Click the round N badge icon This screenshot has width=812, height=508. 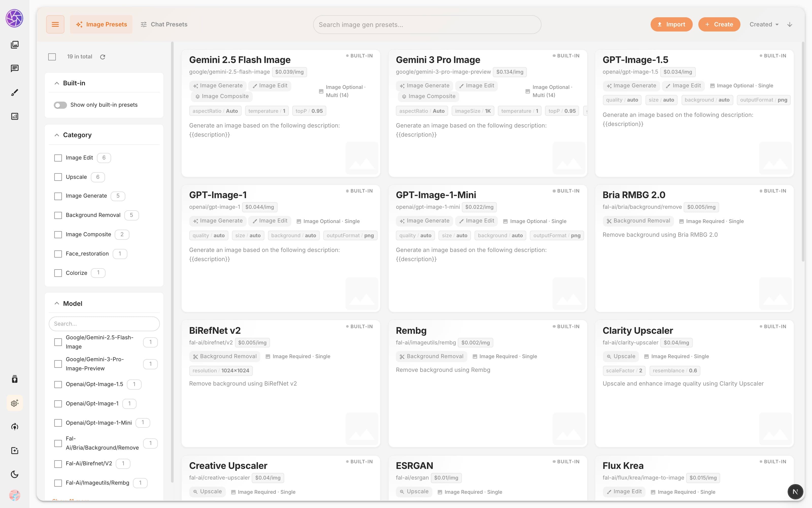coord(795,492)
